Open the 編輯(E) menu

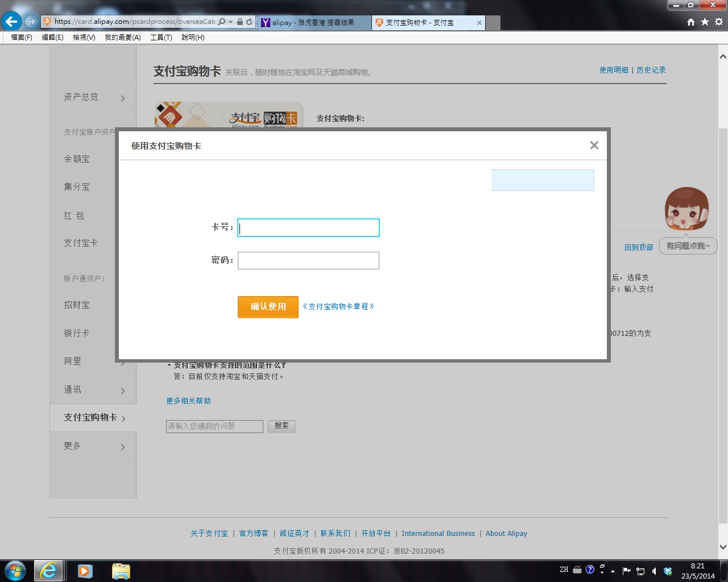tap(52, 38)
